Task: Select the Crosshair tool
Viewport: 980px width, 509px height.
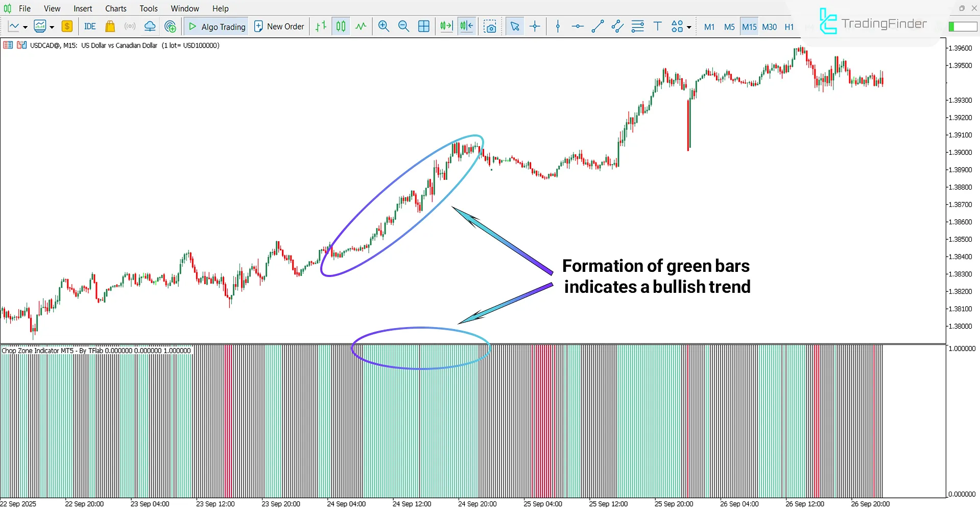Action: pyautogui.click(x=535, y=26)
